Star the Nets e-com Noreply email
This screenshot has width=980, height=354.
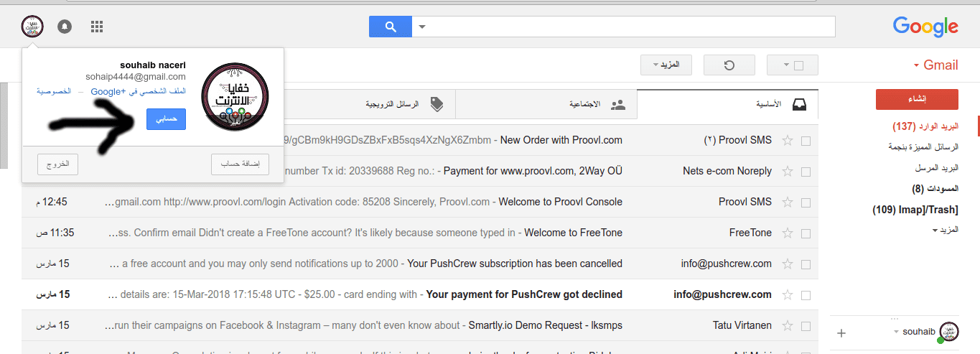click(788, 171)
